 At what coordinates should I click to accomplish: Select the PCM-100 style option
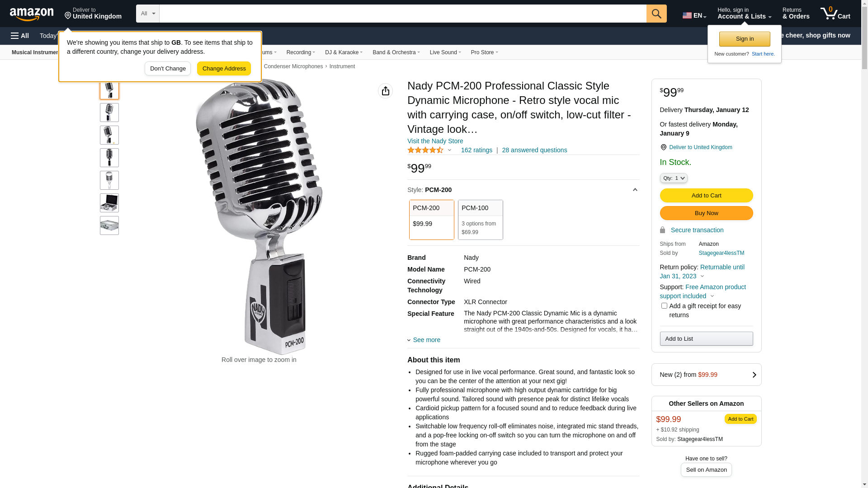coord(480,220)
